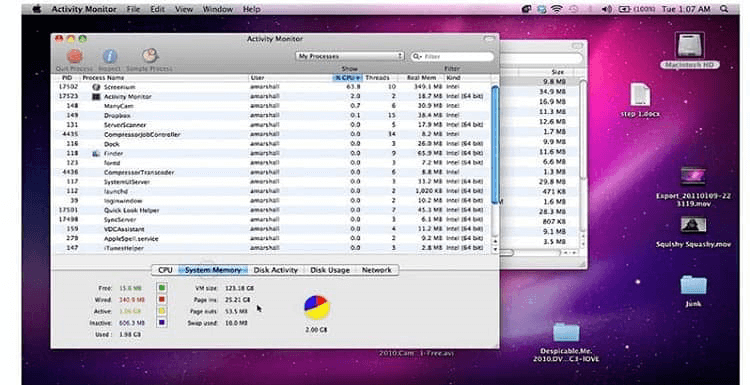The width and height of the screenshot is (750, 385).
Task: Select the junk folder on desktop
Action: [693, 291]
